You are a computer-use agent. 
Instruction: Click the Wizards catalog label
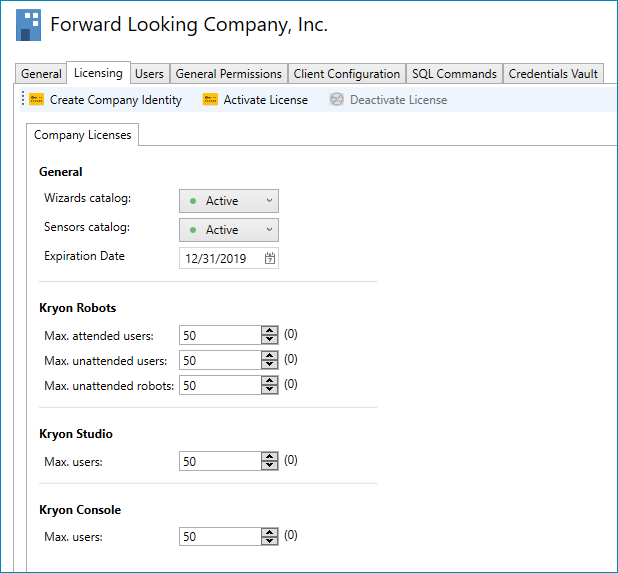click(87, 198)
